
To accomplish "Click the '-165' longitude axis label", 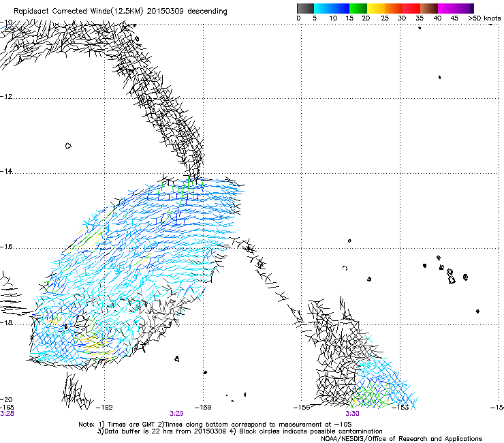I will 7,408.
